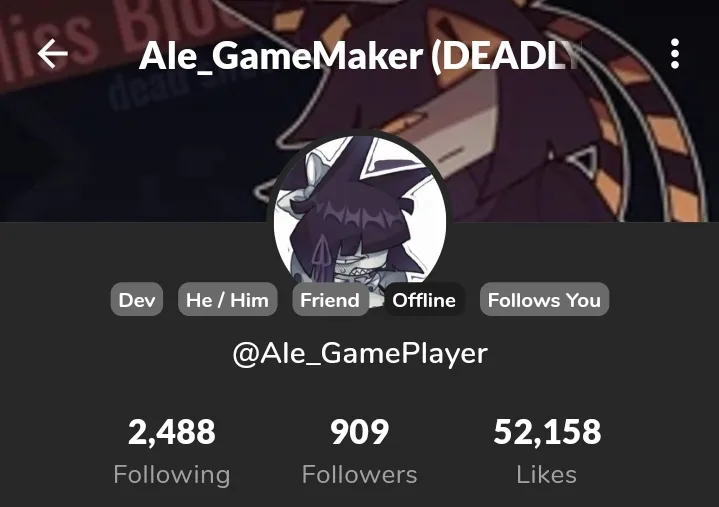Select the Follows You tag
This screenshot has width=719, height=507.
tap(544, 300)
